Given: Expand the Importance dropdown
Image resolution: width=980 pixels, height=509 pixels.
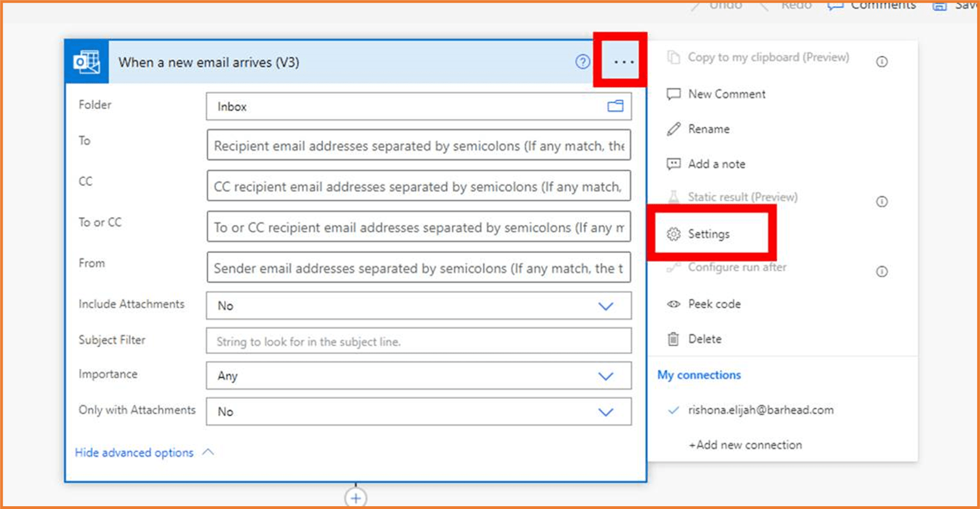Looking at the screenshot, I should (x=605, y=376).
